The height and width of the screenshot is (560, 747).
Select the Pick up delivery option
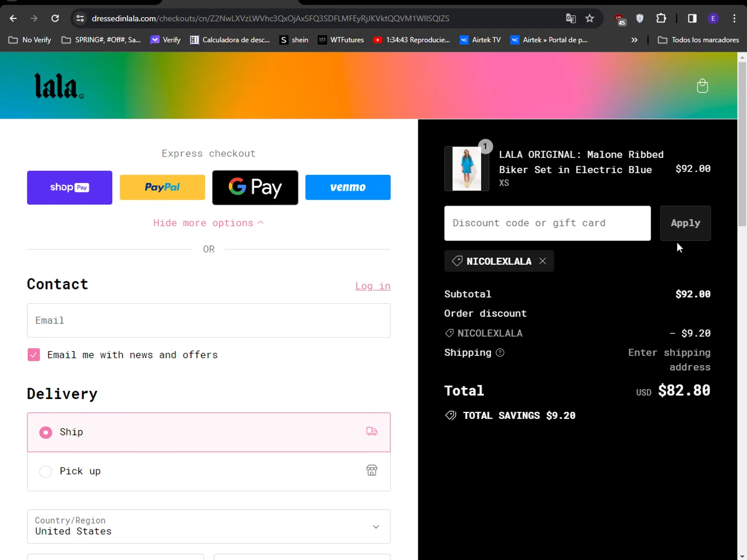(x=209, y=471)
